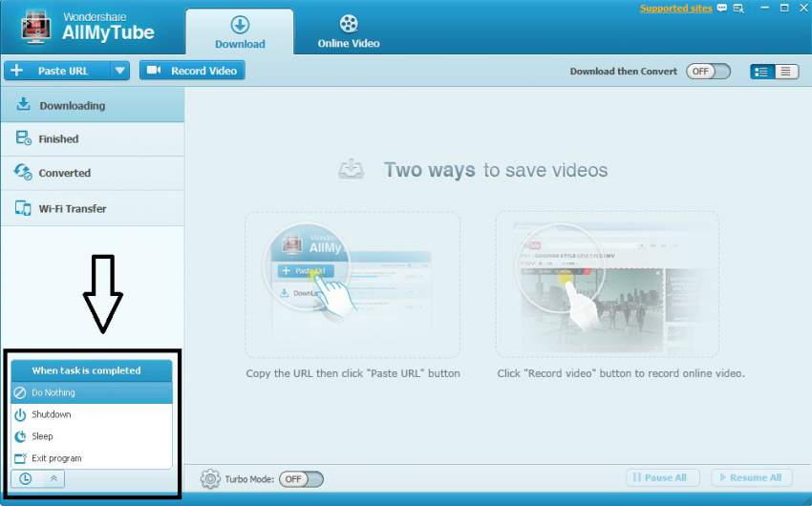Open the Download tab

coord(240,32)
